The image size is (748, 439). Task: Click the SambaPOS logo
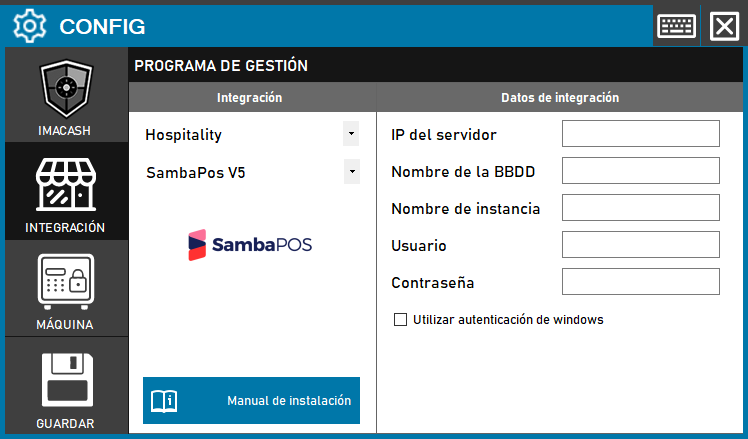pyautogui.click(x=250, y=245)
